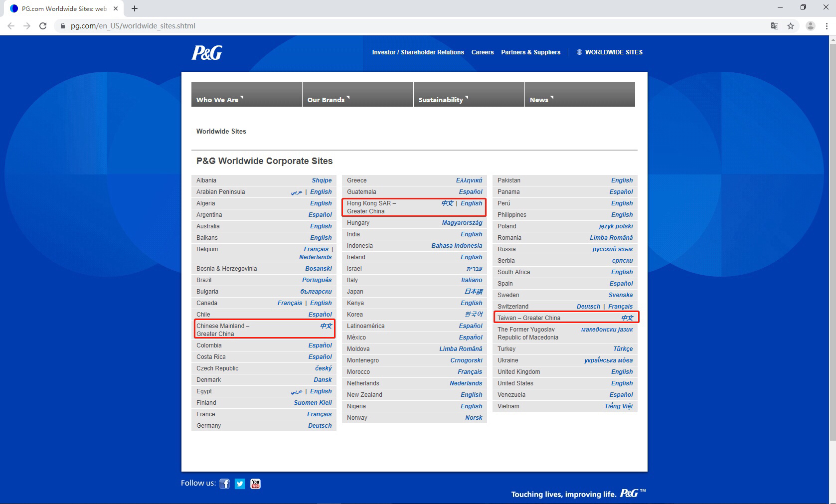The height and width of the screenshot is (504, 836).
Task: Open Egypt's English link
Action: [x=321, y=391]
